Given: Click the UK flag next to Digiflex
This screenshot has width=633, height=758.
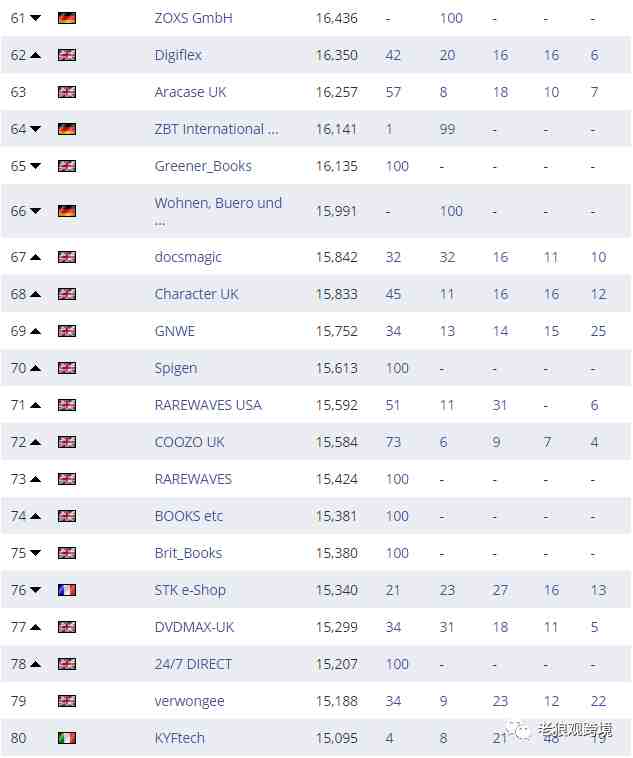Looking at the screenshot, I should click(x=67, y=55).
